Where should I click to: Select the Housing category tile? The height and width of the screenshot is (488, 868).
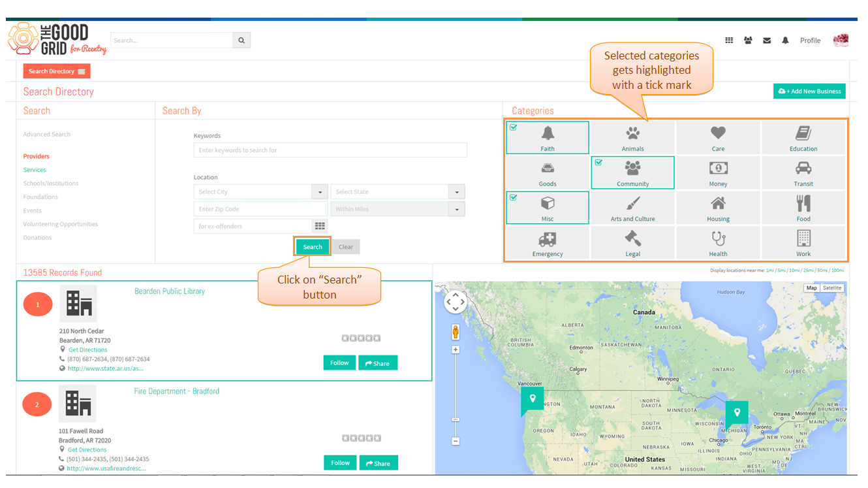click(x=718, y=208)
